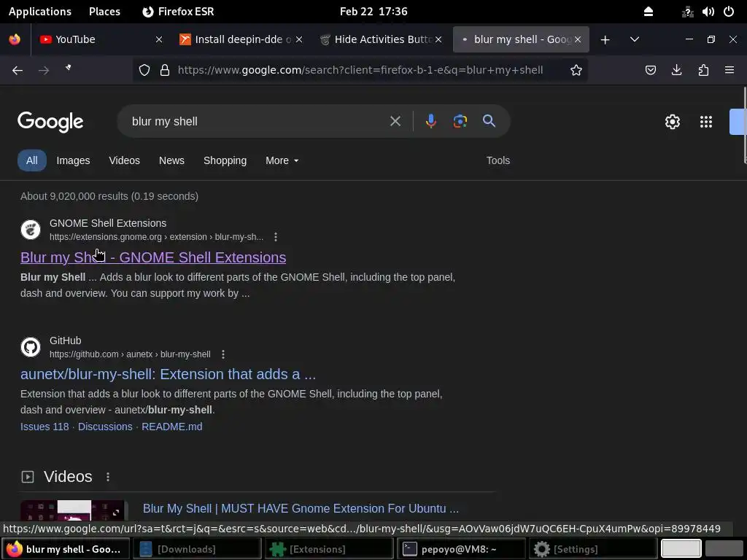Open Google Lens image search

pyautogui.click(x=460, y=121)
